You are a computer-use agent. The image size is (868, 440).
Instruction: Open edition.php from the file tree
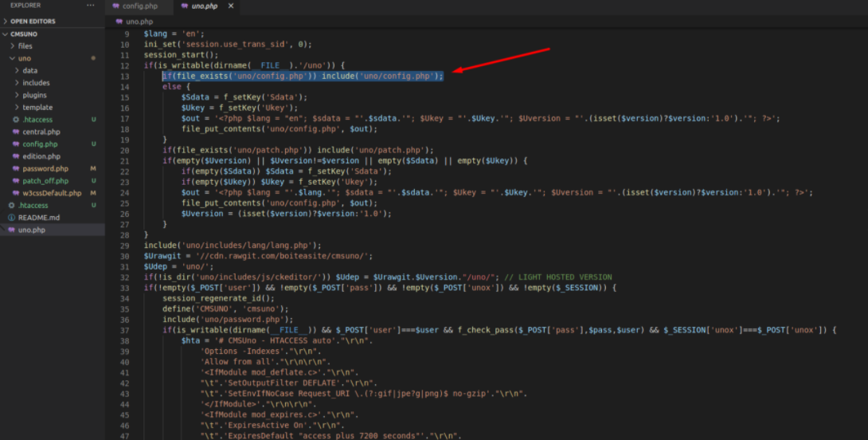coord(41,156)
